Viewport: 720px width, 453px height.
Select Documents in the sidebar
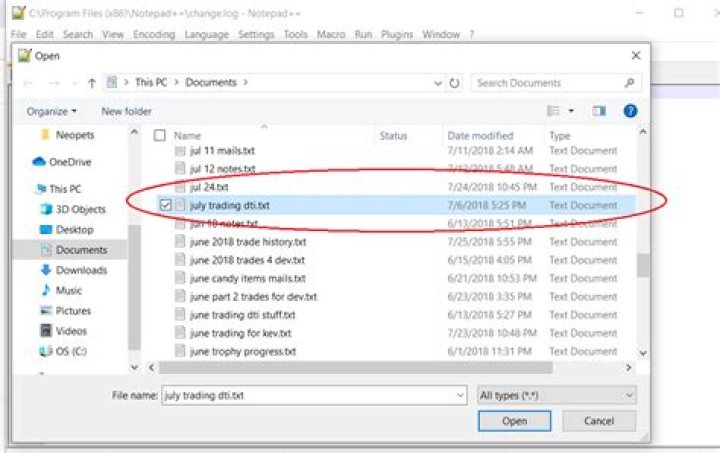[73, 250]
